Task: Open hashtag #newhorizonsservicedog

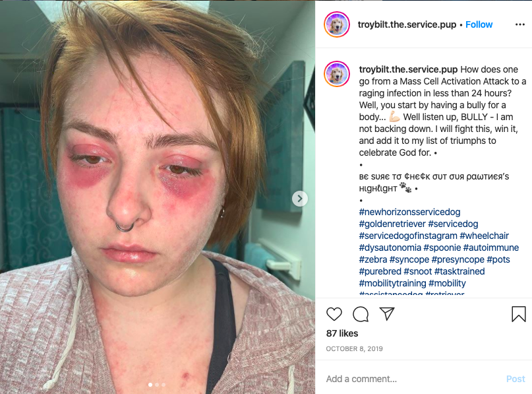Action: click(x=409, y=212)
